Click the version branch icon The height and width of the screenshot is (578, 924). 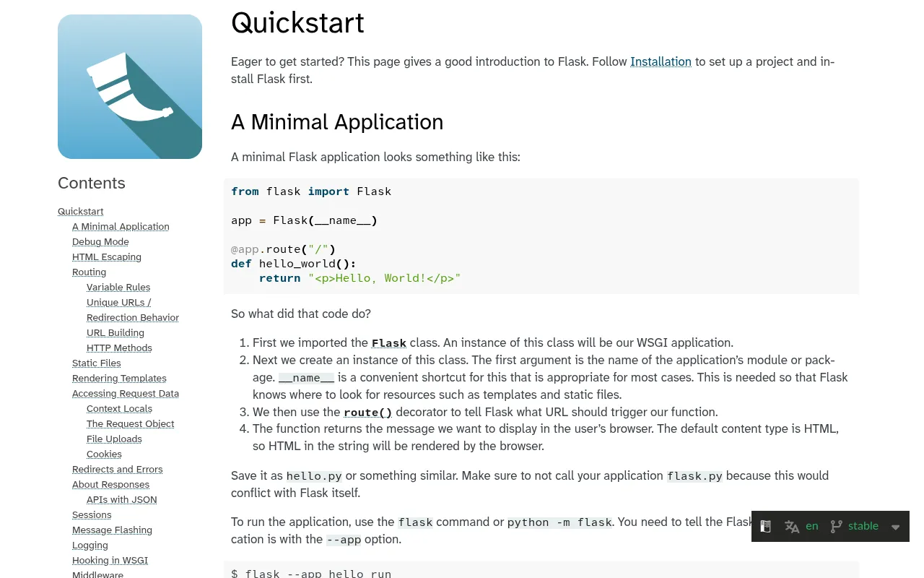tap(837, 527)
